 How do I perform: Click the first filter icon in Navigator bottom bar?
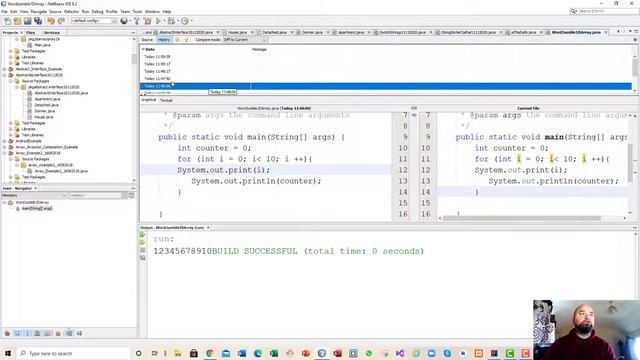tap(7, 333)
